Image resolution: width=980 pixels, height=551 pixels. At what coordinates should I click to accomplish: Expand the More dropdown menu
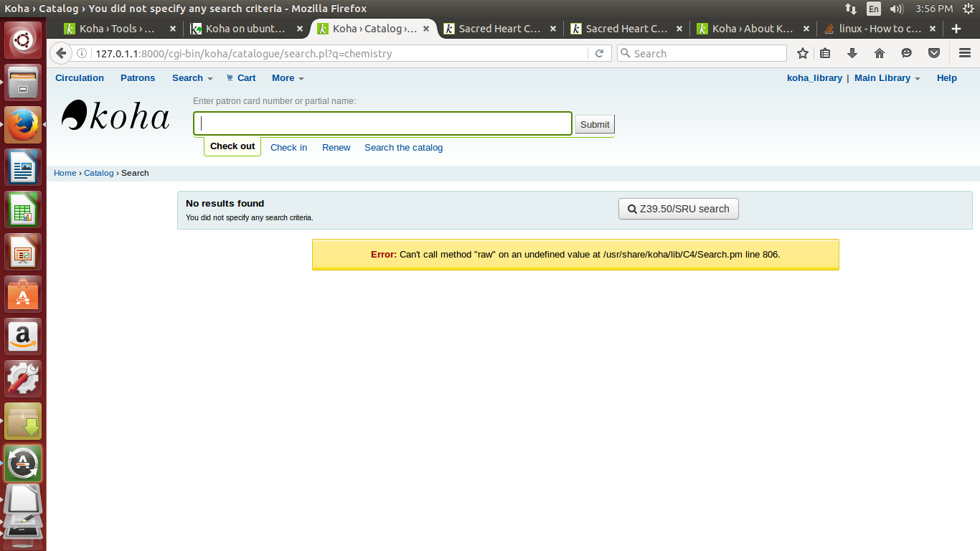288,78
